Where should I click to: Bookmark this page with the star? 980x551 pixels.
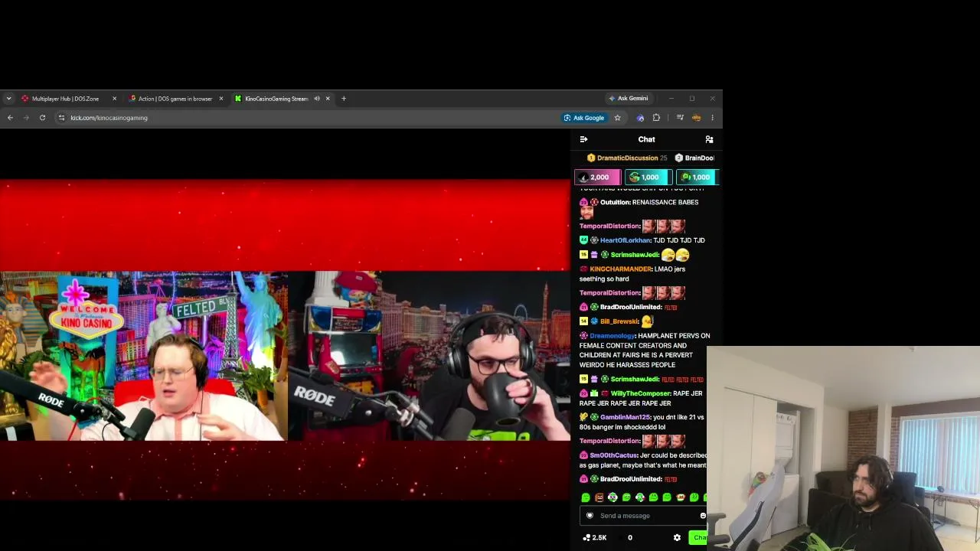(617, 118)
